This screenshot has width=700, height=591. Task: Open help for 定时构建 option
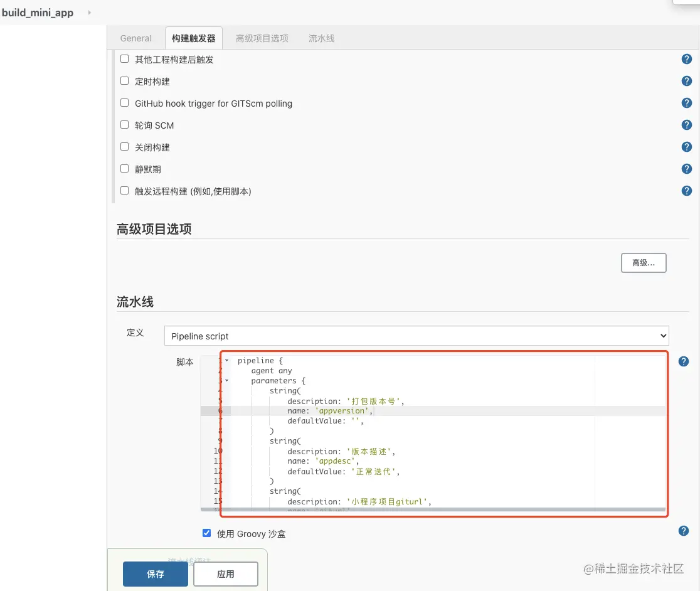point(687,81)
